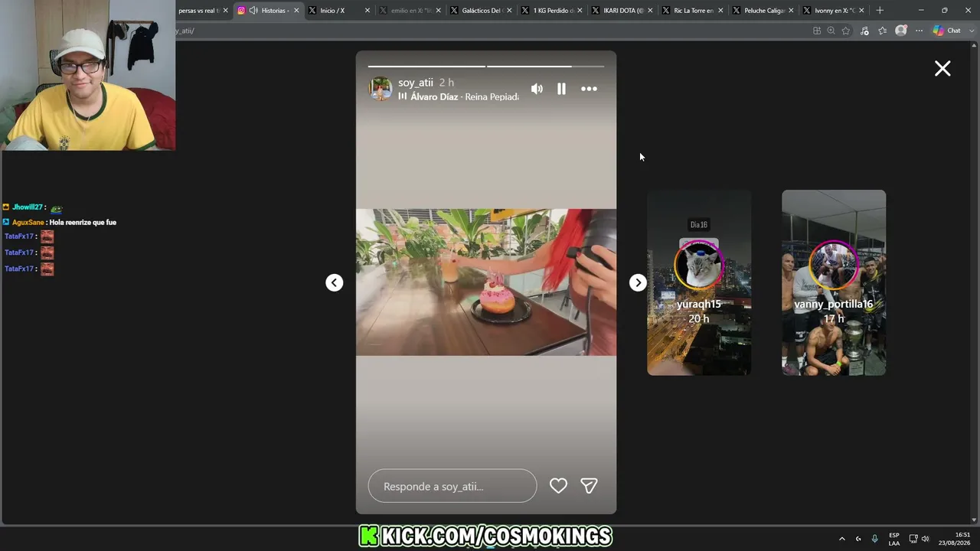This screenshot has height=551, width=980.
Task: Click the microphone tray icon
Action: point(875,539)
